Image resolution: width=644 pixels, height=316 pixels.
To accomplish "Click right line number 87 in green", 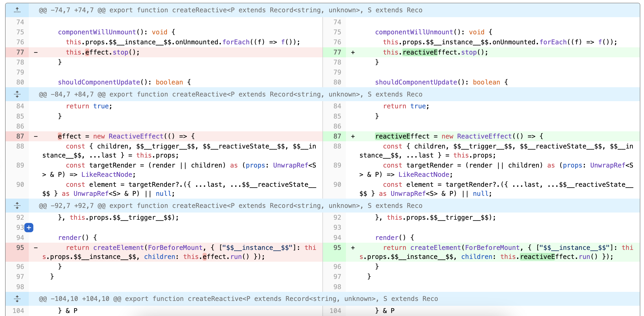I will tap(337, 136).
